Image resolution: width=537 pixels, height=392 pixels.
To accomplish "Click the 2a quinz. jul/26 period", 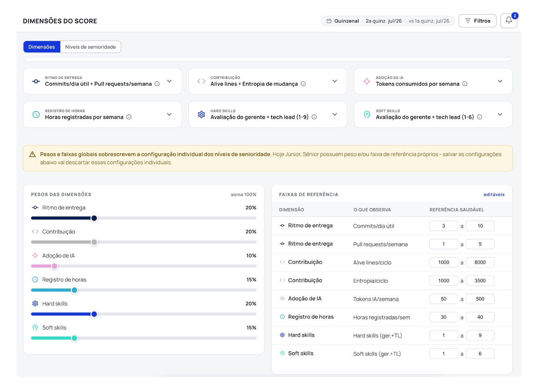I will click(x=383, y=21).
